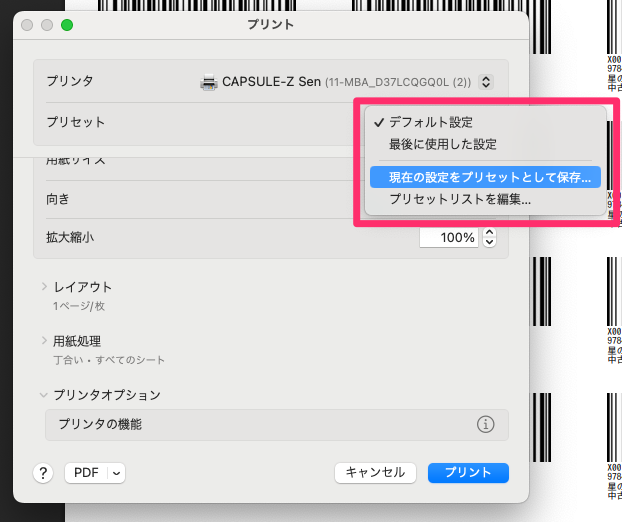Collapse the プリンタオプション section
The height and width of the screenshot is (522, 622).
(45, 395)
